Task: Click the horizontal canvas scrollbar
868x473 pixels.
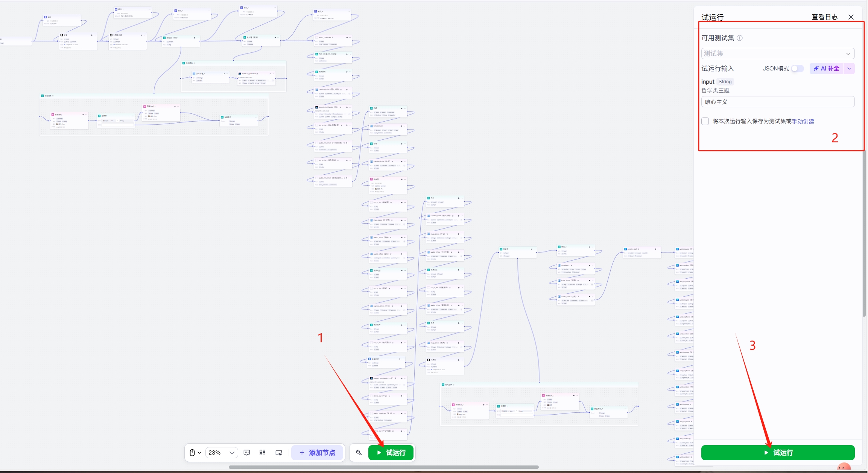Action: pos(383,467)
